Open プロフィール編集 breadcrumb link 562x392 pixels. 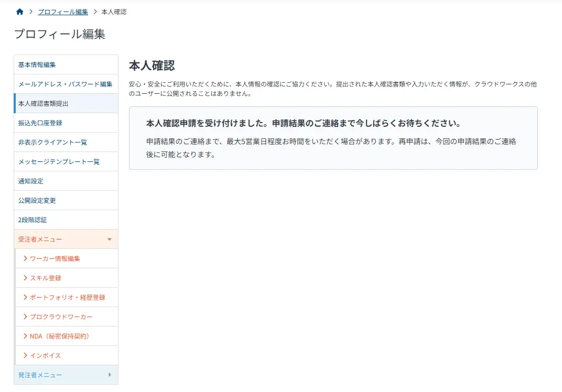pos(63,12)
